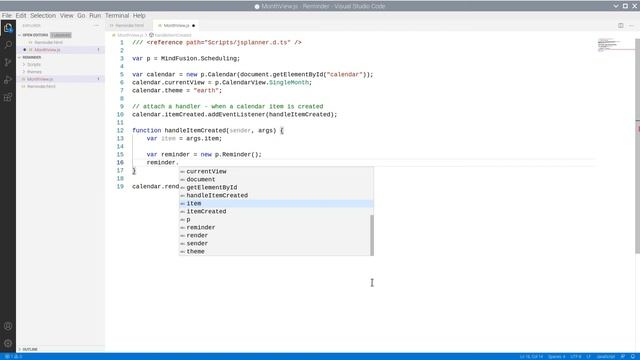The height and width of the screenshot is (360, 640).
Task: Open the File menu
Action: pyautogui.click(x=7, y=16)
